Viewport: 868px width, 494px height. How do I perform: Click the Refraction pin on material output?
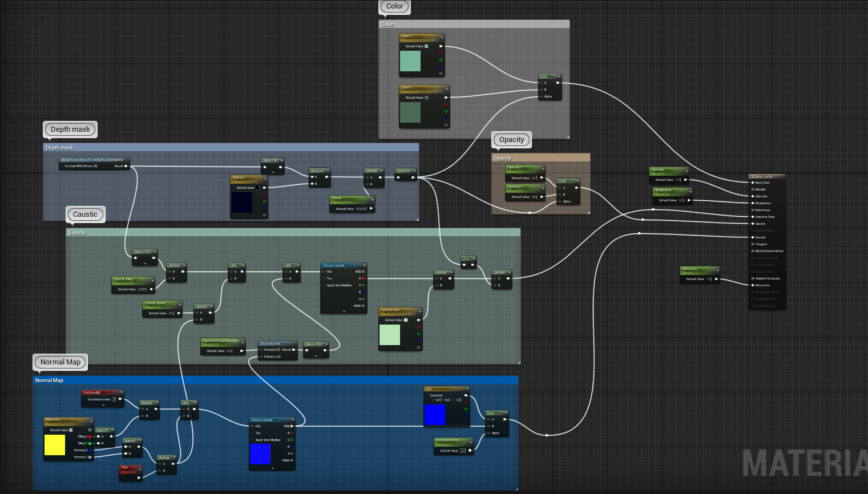pyautogui.click(x=753, y=285)
